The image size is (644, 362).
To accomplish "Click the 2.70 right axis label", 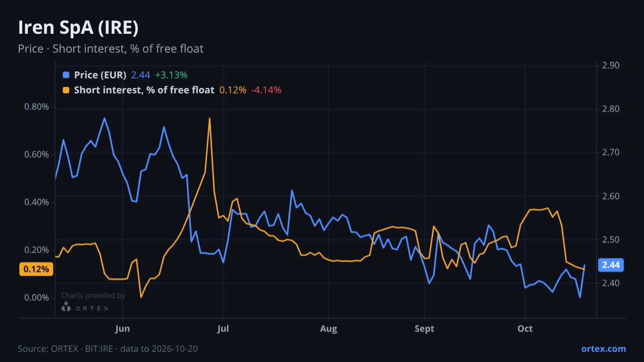I will tap(611, 152).
